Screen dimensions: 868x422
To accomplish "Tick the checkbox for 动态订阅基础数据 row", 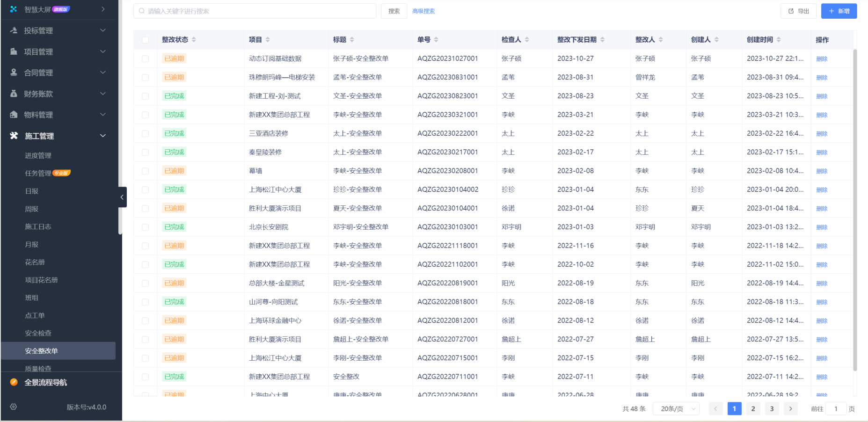I will click(145, 58).
